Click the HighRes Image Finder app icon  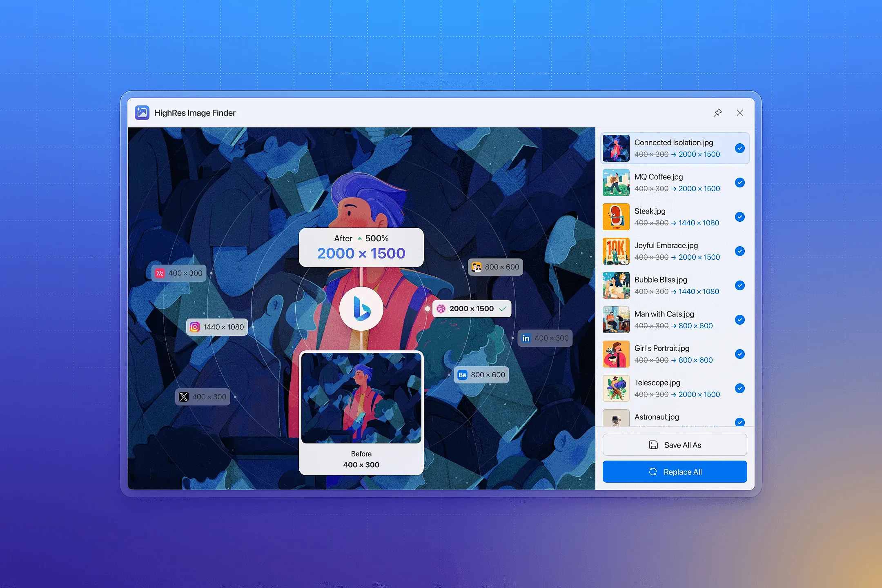click(x=142, y=113)
